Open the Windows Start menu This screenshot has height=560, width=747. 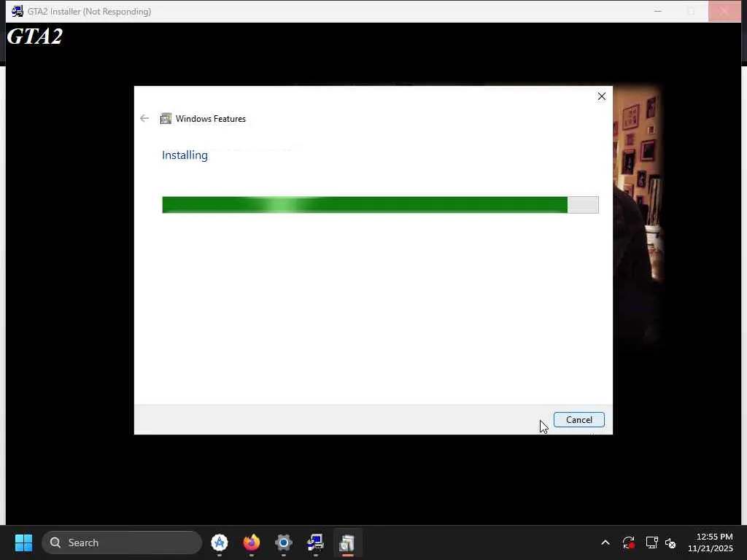[x=23, y=542]
